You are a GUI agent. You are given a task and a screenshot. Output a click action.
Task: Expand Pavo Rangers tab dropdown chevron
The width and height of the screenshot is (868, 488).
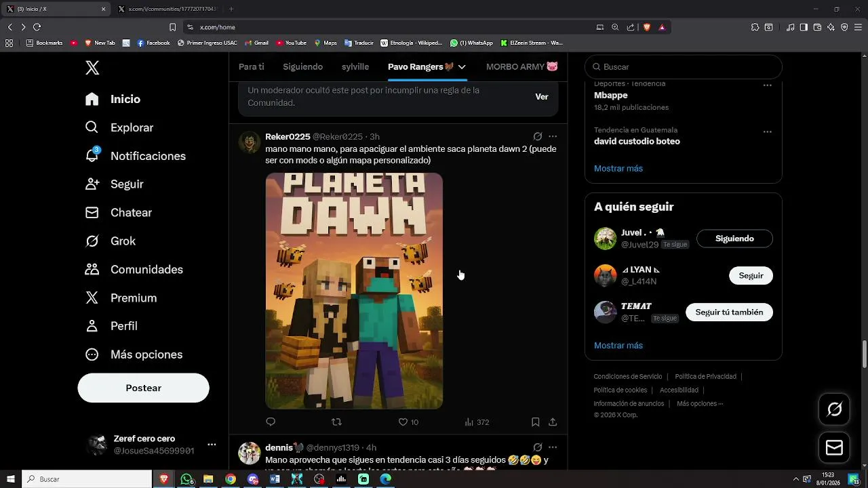(462, 66)
